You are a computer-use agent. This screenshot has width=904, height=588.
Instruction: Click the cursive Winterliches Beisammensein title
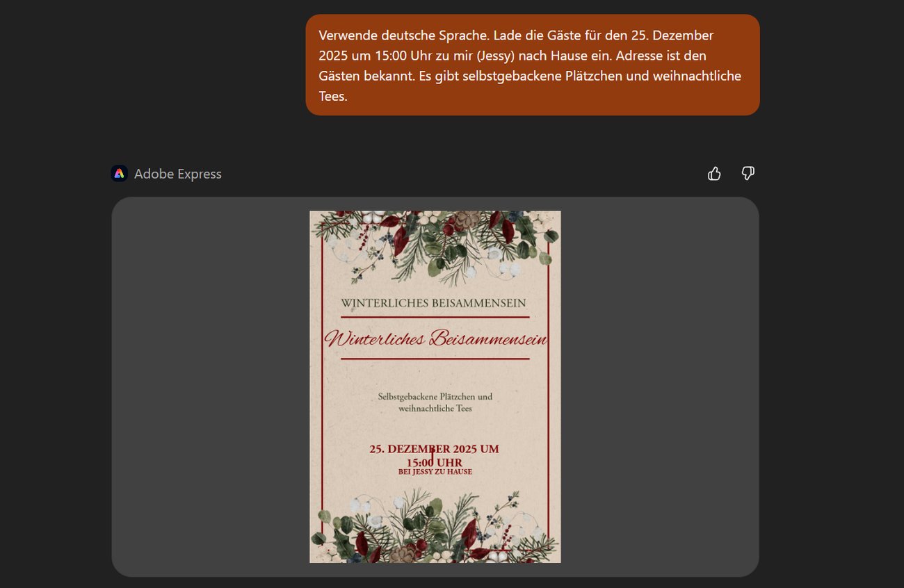(x=437, y=338)
